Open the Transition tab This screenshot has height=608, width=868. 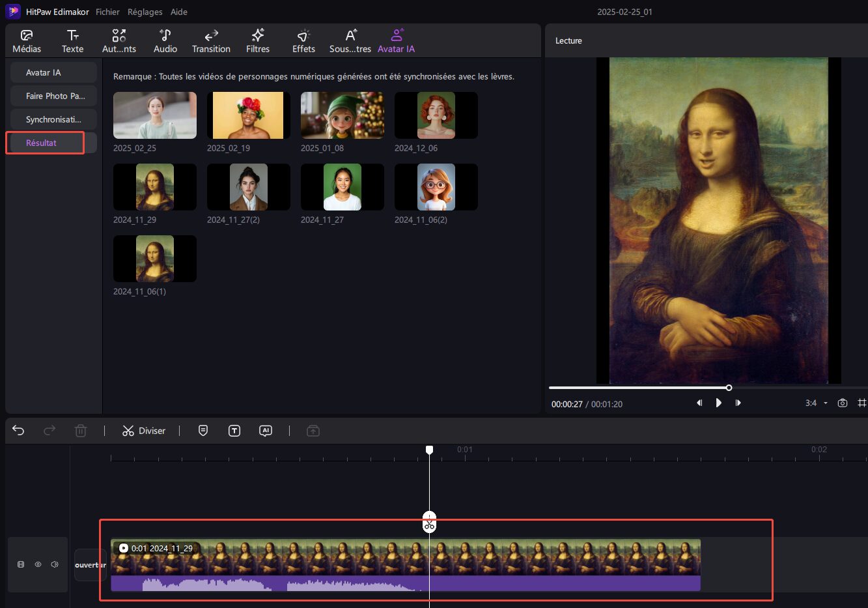tap(211, 41)
